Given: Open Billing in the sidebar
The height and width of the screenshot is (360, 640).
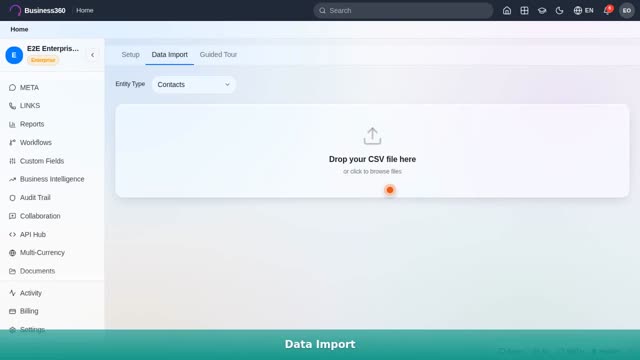Looking at the screenshot, I should (52, 311).
